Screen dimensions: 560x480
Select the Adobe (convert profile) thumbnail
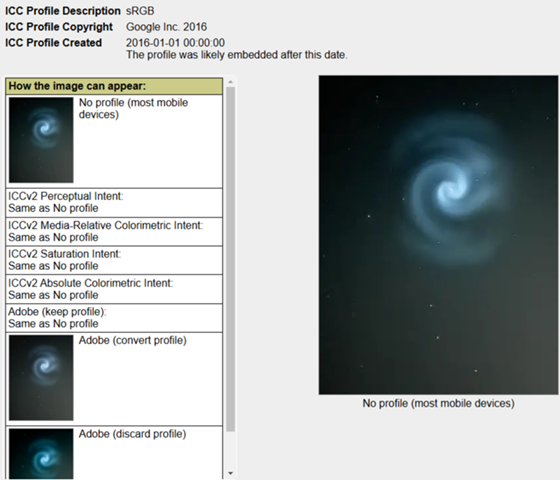coord(41,378)
